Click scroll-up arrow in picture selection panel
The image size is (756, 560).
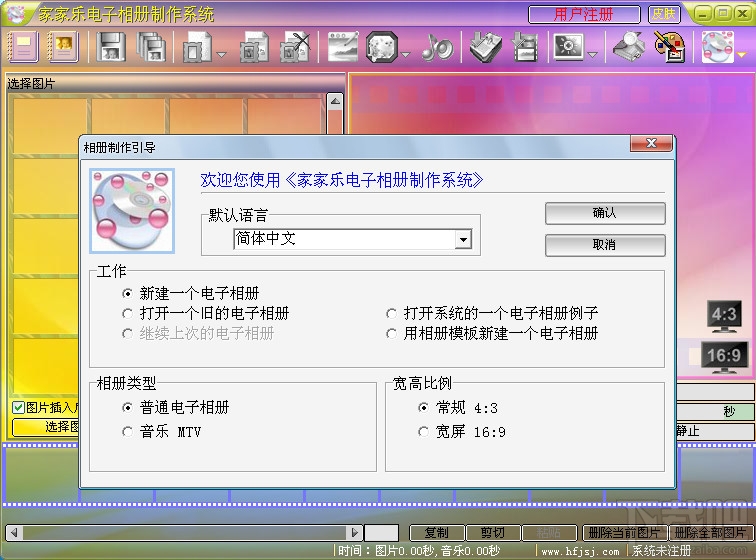335,101
